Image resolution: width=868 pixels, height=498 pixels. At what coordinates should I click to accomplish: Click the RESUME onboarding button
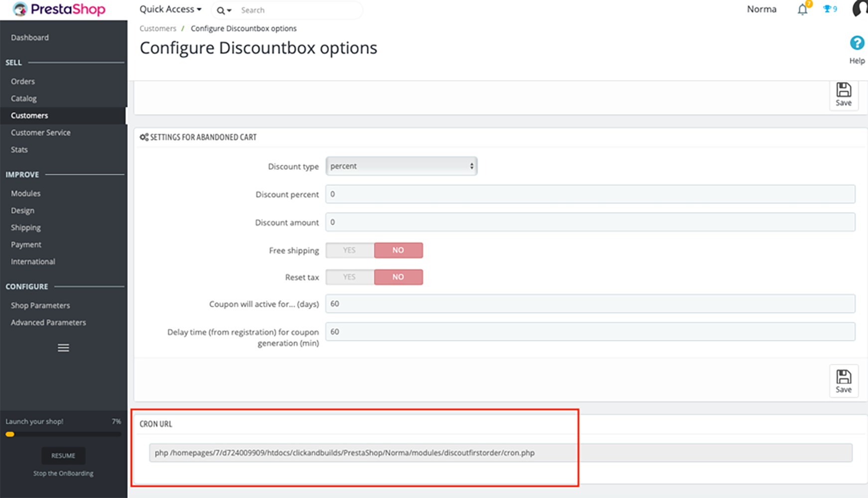(63, 456)
